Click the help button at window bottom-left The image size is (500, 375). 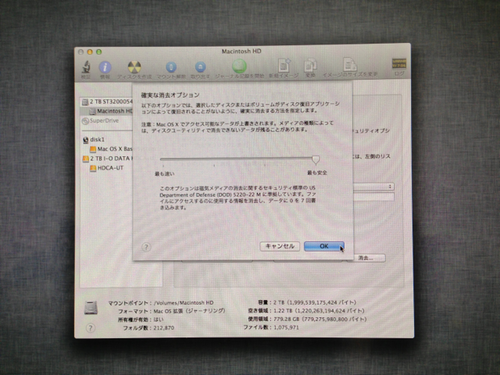point(90,328)
